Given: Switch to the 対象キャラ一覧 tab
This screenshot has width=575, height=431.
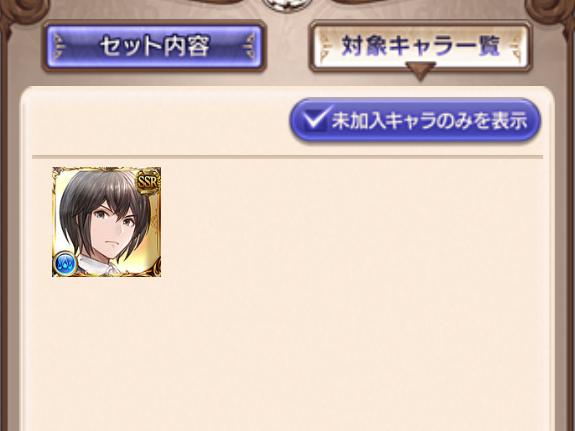Looking at the screenshot, I should click(x=420, y=46).
